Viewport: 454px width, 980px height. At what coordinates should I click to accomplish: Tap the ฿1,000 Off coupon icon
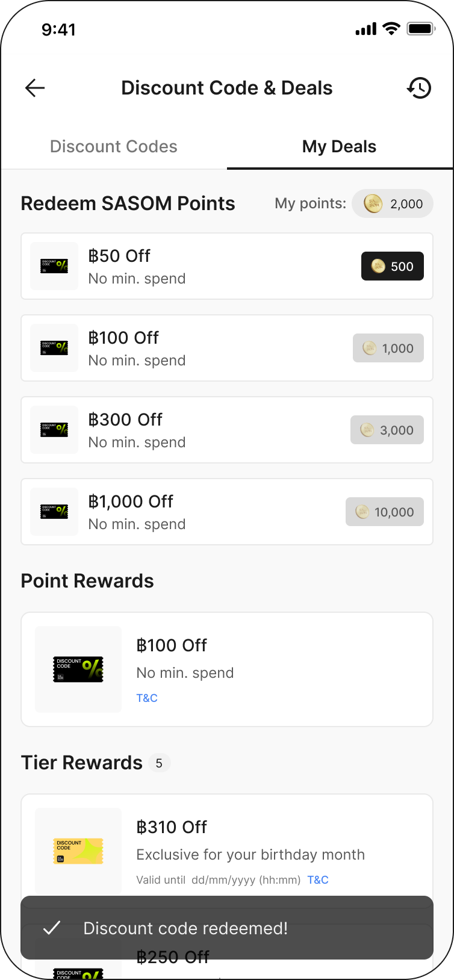(x=54, y=512)
